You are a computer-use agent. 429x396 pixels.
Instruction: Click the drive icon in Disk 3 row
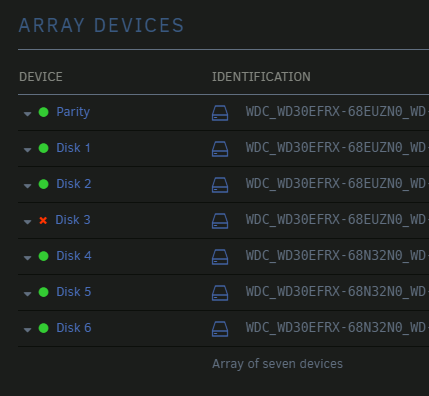click(x=220, y=221)
